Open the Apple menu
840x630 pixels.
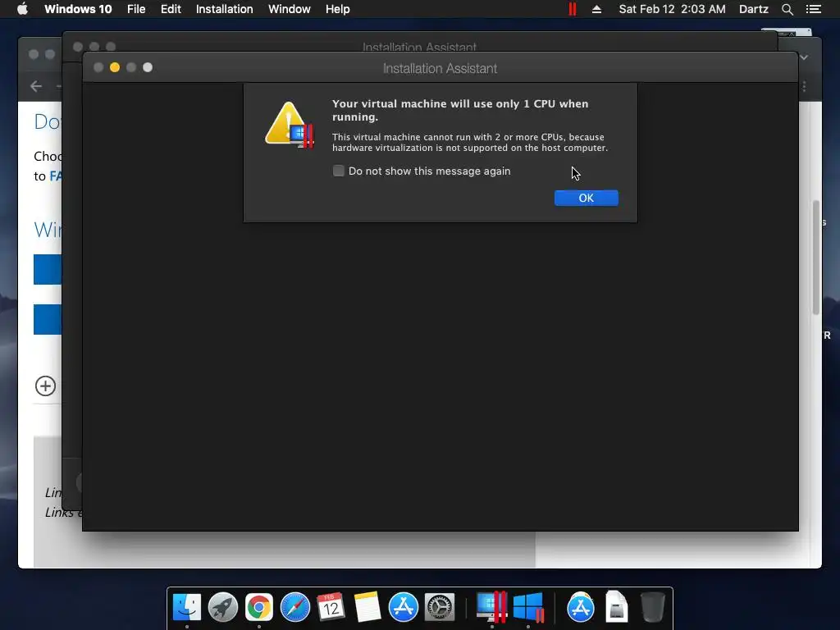(22, 9)
